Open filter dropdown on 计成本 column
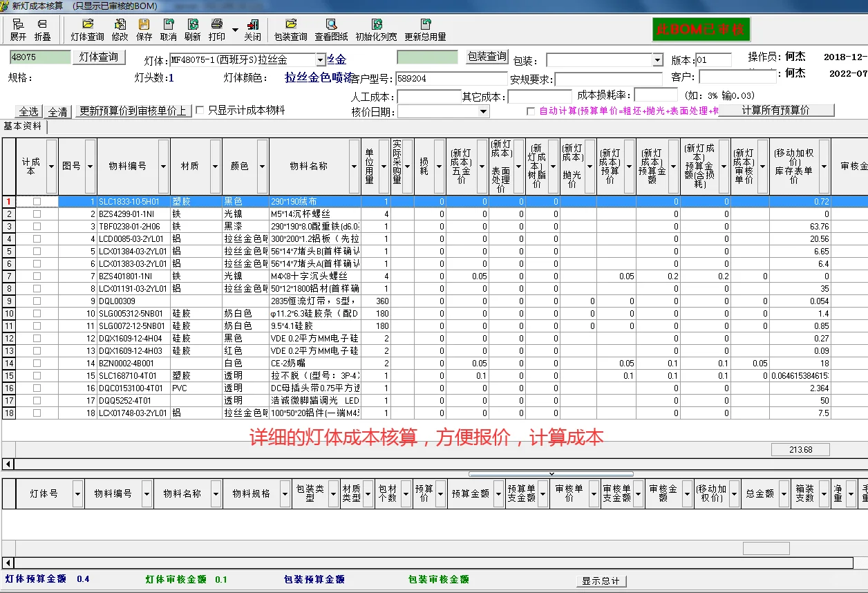 (51, 166)
